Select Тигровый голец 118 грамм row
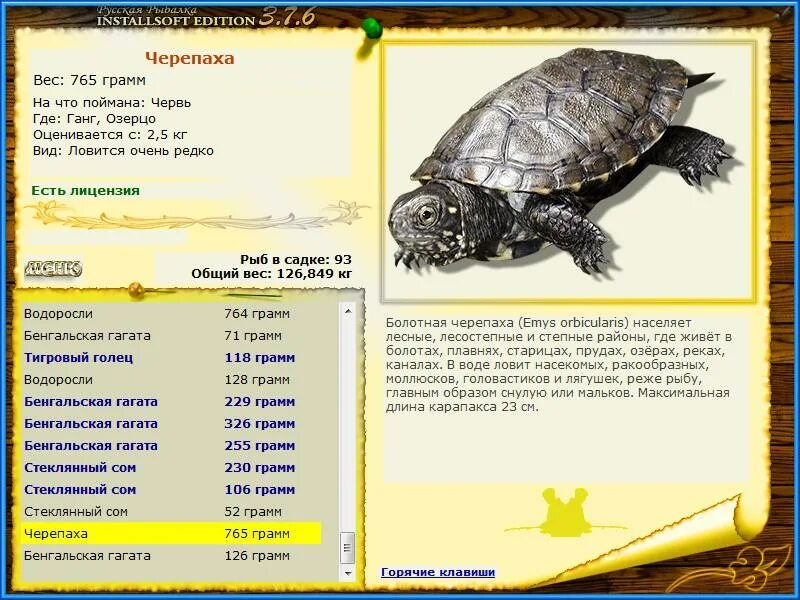The height and width of the screenshot is (600, 800). (x=172, y=358)
